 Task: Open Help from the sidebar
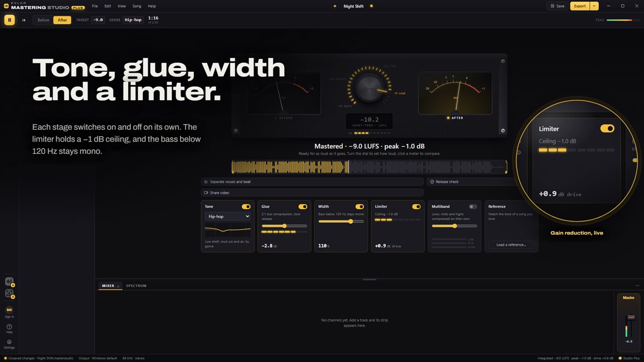point(9,328)
